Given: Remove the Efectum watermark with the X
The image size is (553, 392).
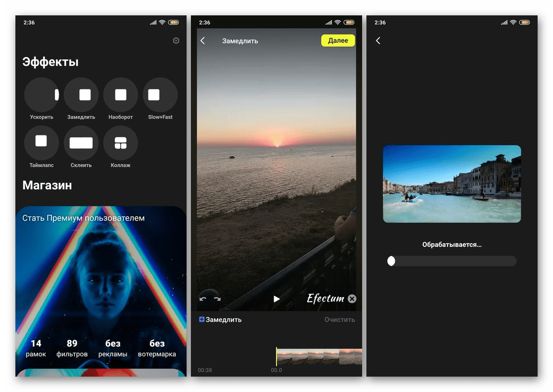Looking at the screenshot, I should [352, 299].
